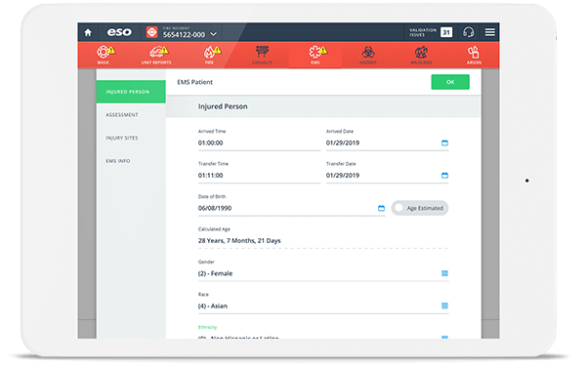
Task: Switch to the Basic module tab
Action: pyautogui.click(x=105, y=55)
